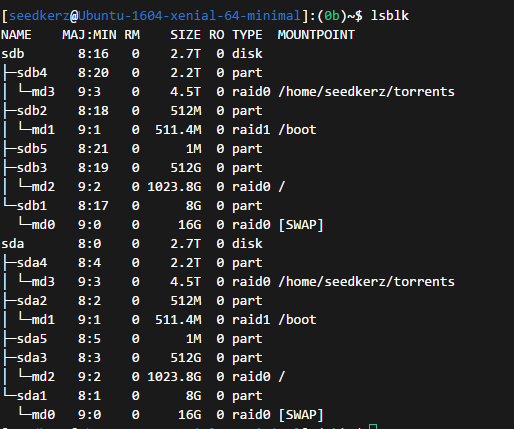
Task: Select the sdb3 partition name
Action: (x=32, y=168)
